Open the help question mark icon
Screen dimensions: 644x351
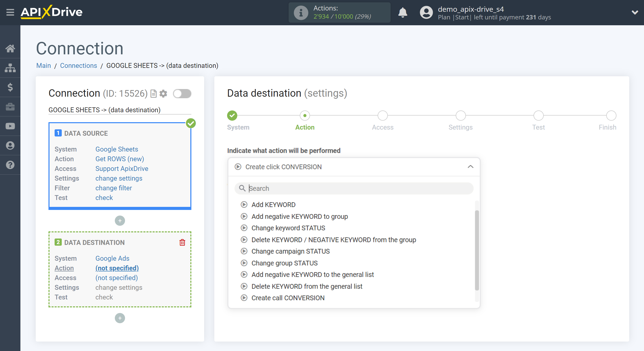pyautogui.click(x=10, y=165)
